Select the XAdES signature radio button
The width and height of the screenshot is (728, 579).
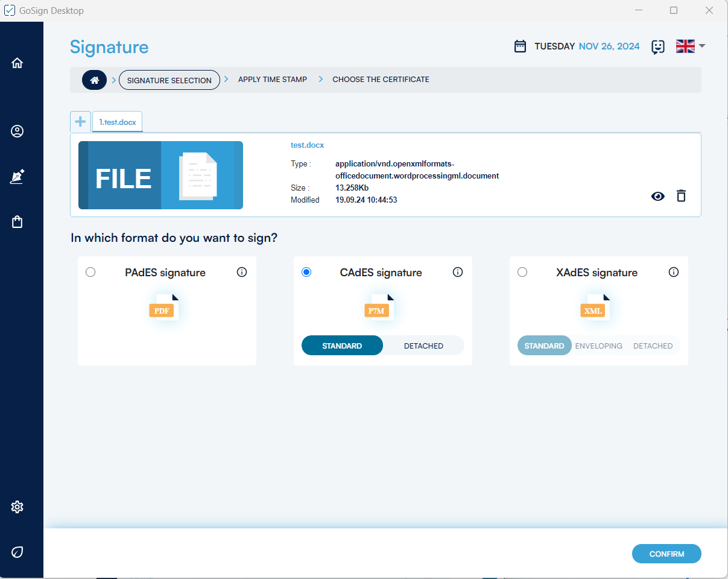[522, 272]
